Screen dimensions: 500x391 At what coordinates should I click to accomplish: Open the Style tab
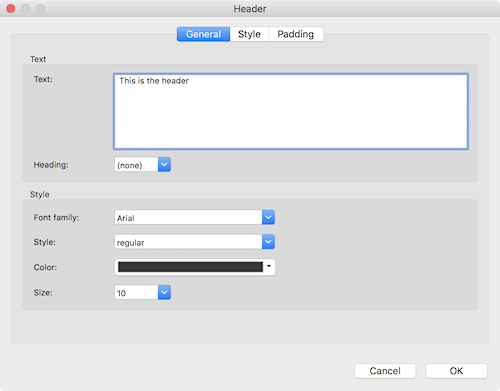pos(249,34)
